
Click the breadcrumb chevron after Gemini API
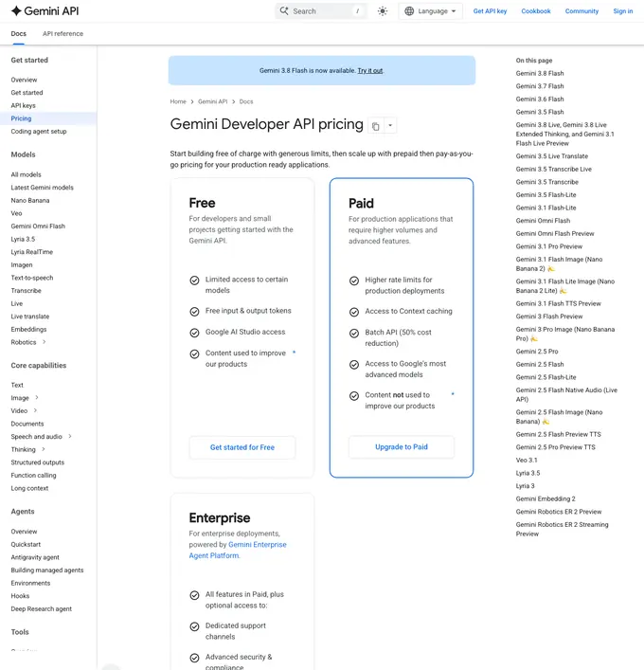234,101
